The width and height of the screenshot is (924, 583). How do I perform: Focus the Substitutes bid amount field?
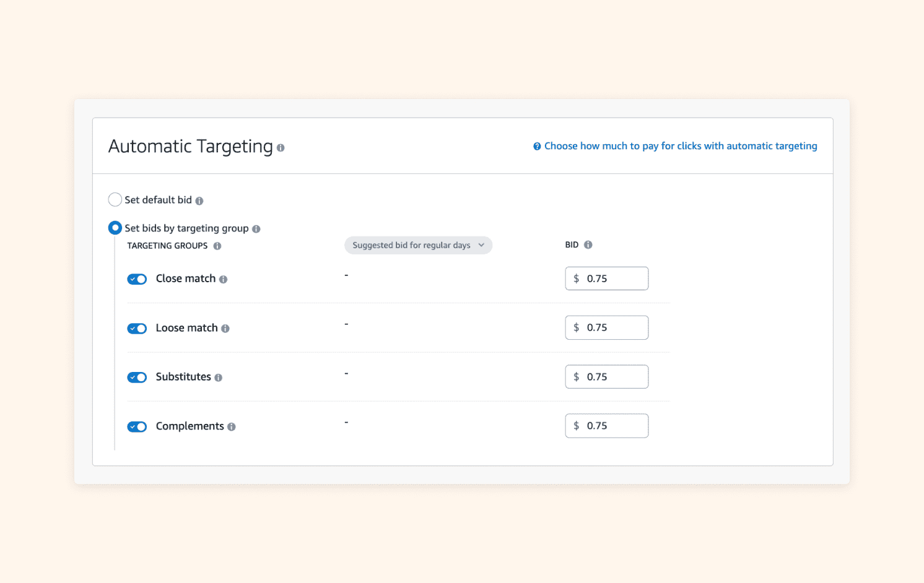[x=607, y=377]
